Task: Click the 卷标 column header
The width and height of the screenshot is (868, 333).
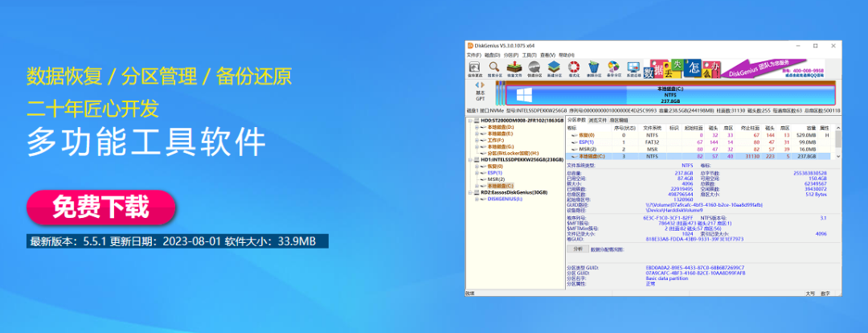Action: point(589,127)
